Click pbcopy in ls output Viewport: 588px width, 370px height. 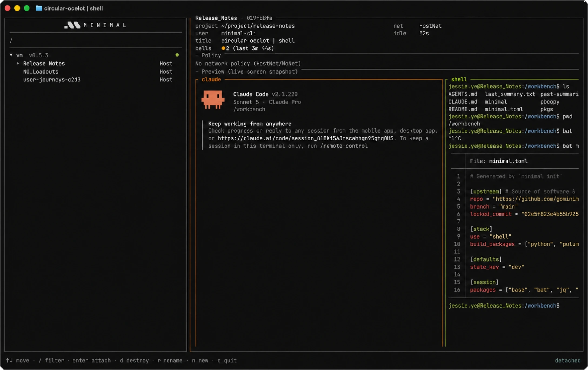pos(550,102)
